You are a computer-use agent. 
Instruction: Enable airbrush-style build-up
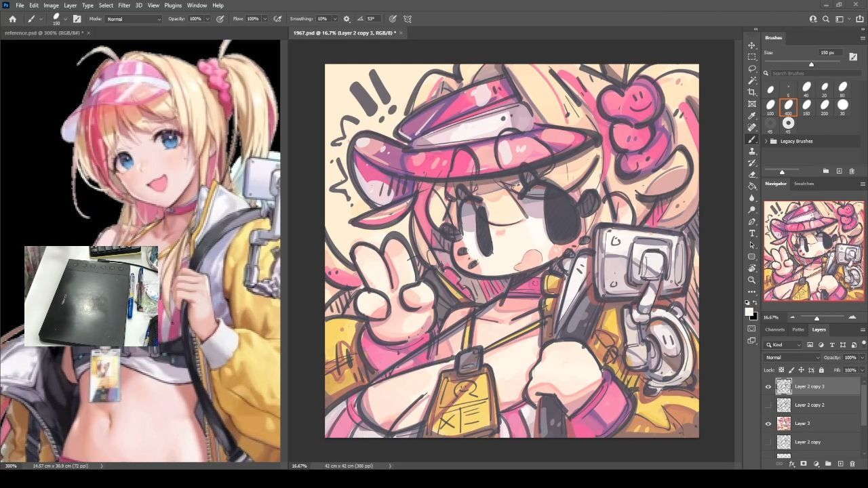coord(277,19)
